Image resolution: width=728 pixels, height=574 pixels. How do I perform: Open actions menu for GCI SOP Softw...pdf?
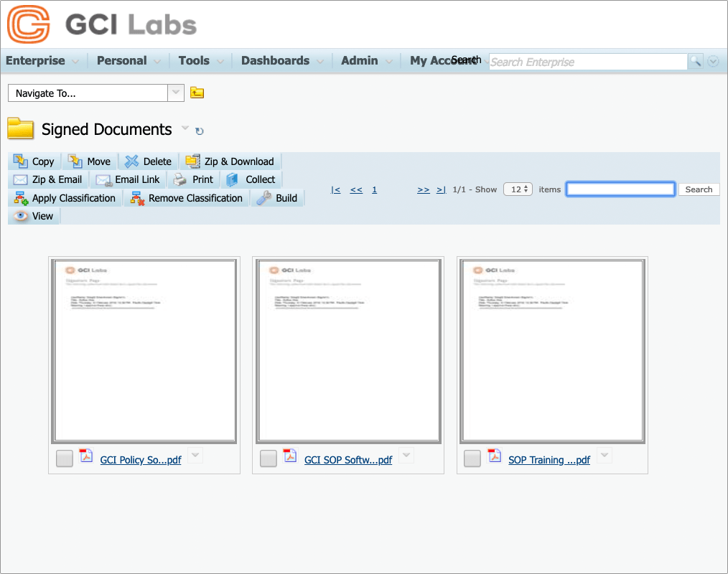click(x=406, y=455)
